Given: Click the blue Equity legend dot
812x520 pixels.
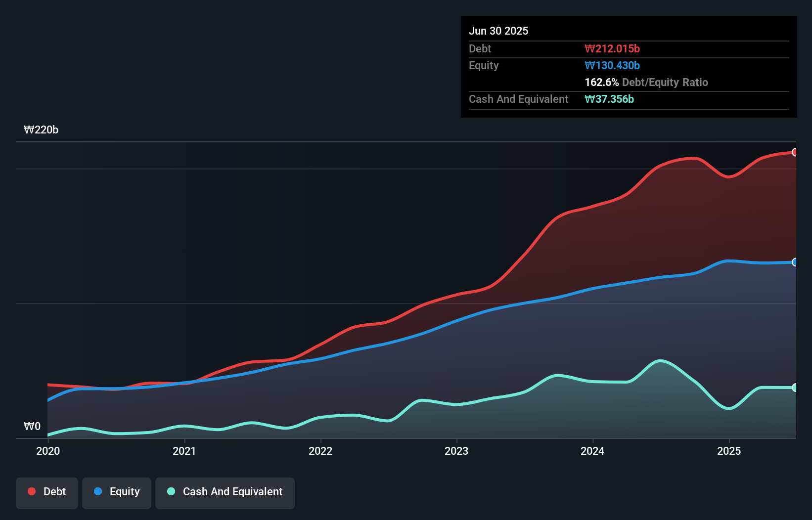Looking at the screenshot, I should point(98,491).
